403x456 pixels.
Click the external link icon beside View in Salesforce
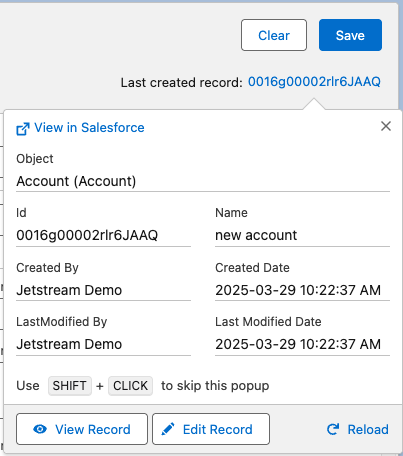tap(23, 129)
